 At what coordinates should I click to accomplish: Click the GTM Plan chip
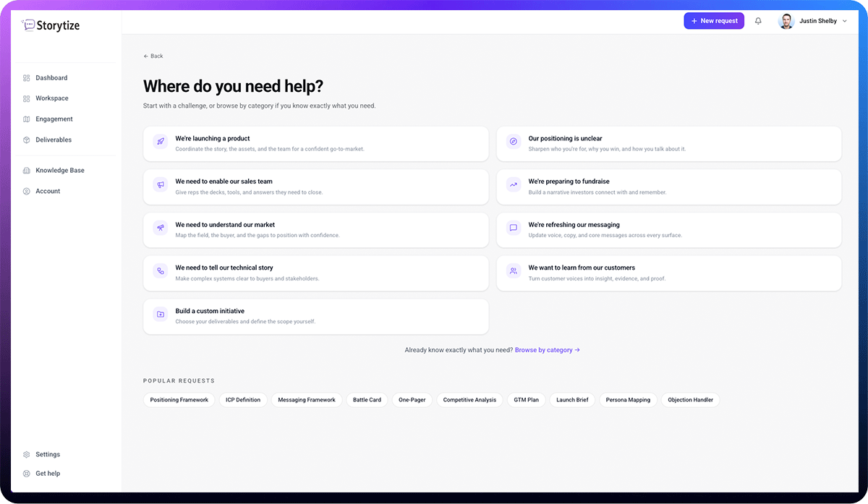(x=527, y=400)
